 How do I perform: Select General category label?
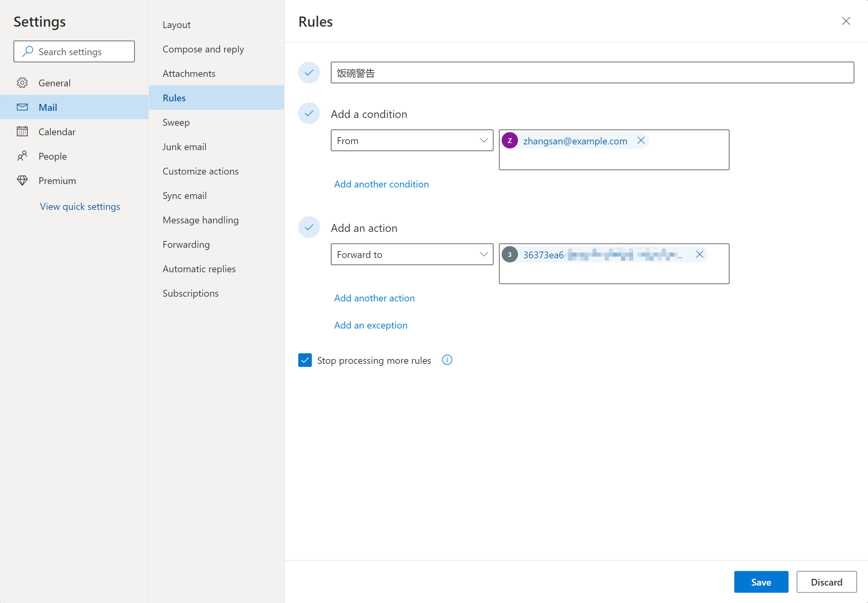[54, 83]
